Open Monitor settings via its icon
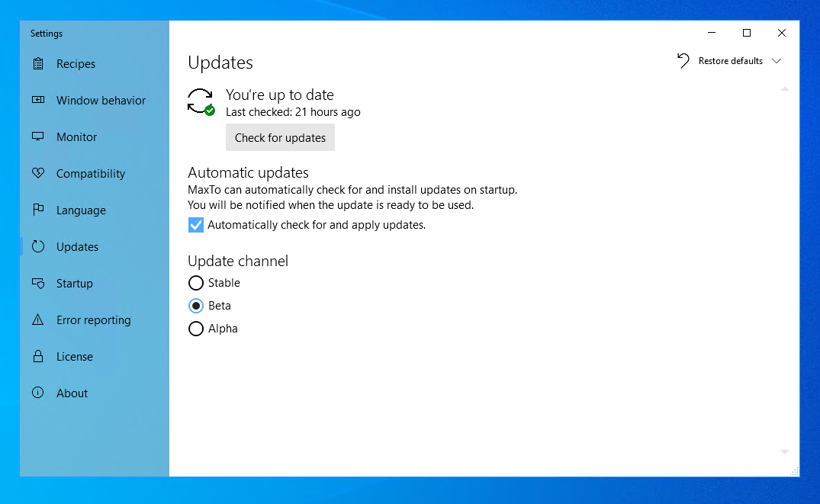Viewport: 820px width, 504px height. [x=37, y=136]
